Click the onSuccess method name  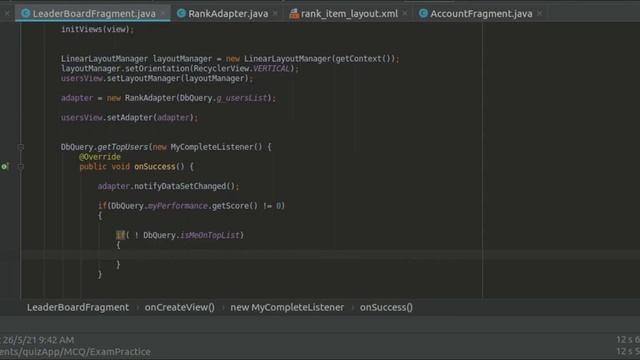[155, 167]
